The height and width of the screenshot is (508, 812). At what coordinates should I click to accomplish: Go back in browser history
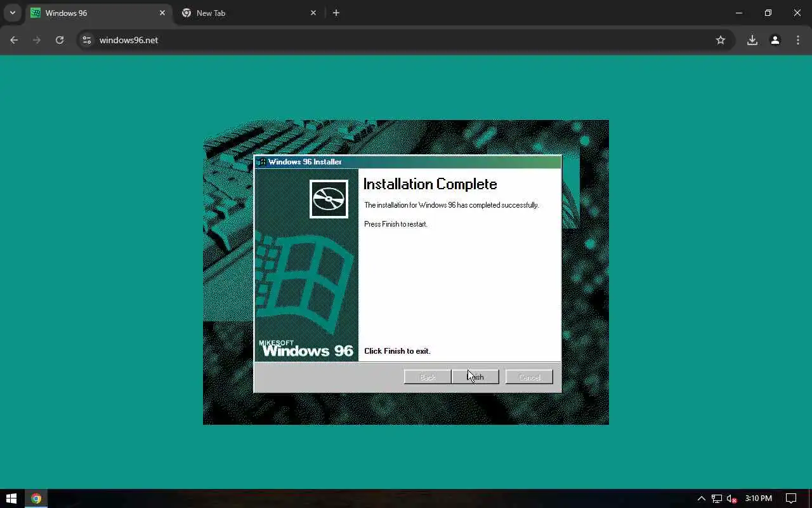[x=14, y=40]
